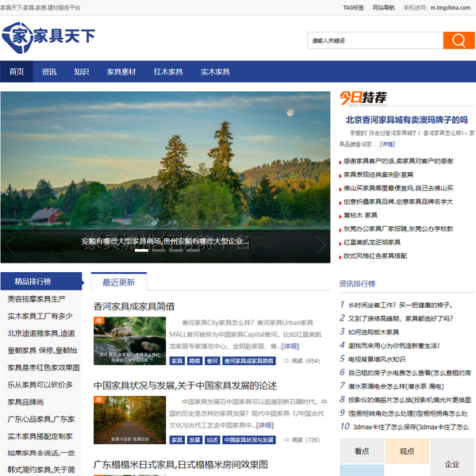
Task: Open the TAG标签 link at top
Action: [353, 7]
